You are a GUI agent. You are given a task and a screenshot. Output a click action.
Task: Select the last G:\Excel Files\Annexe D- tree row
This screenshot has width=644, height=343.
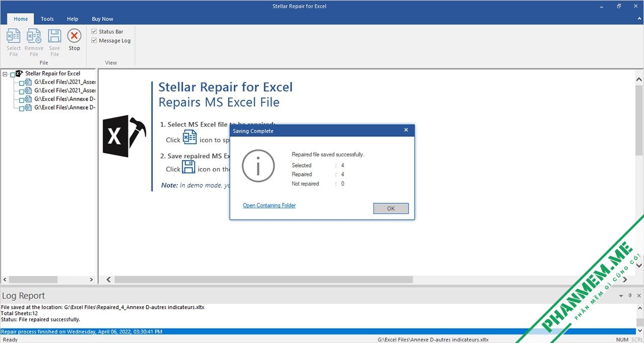[65, 108]
